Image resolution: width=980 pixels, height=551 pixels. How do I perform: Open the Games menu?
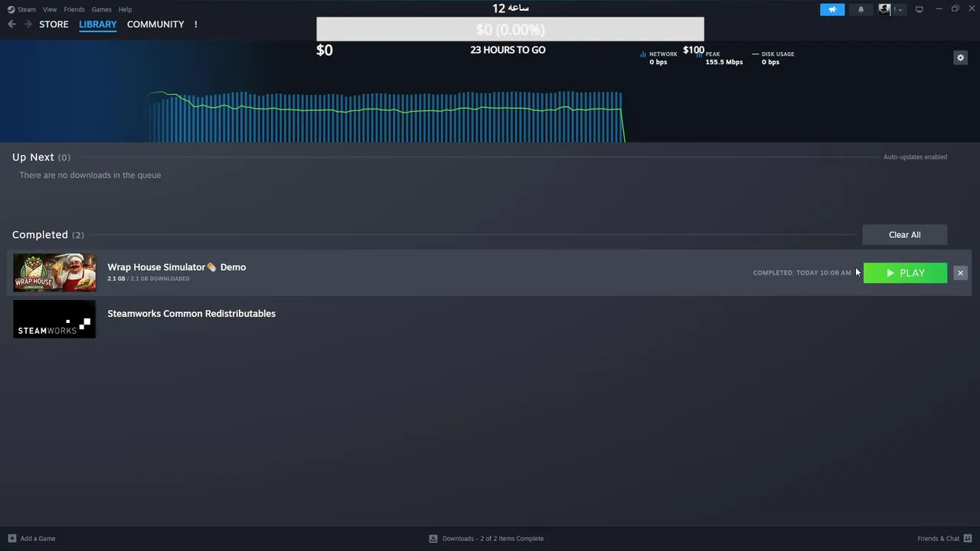pyautogui.click(x=101, y=9)
